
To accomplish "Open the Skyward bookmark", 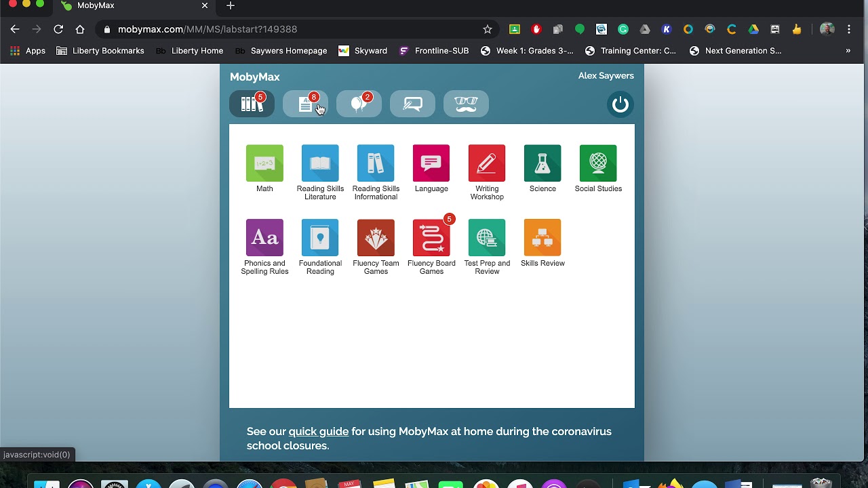I will tap(363, 51).
